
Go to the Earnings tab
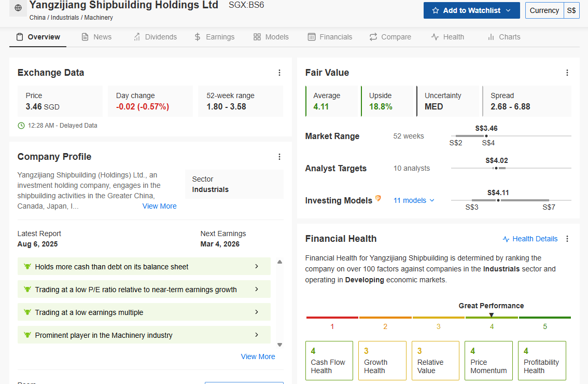tap(215, 37)
